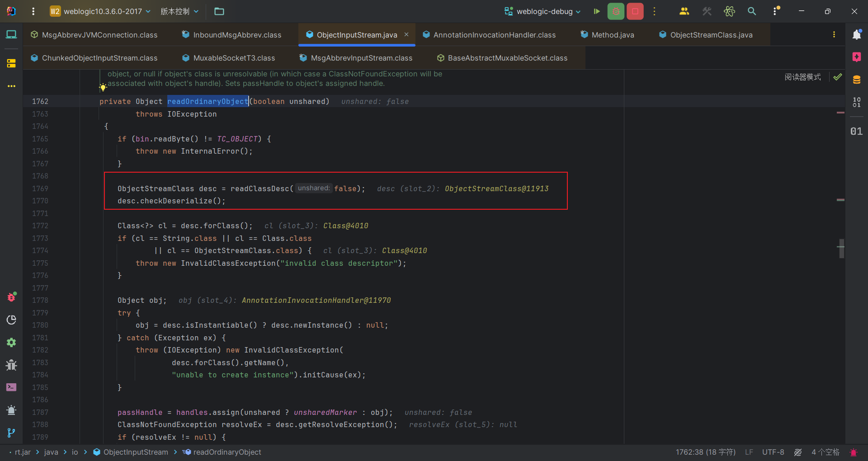
Task: Switch to MuxableSocketT3.class tab
Action: (229, 58)
